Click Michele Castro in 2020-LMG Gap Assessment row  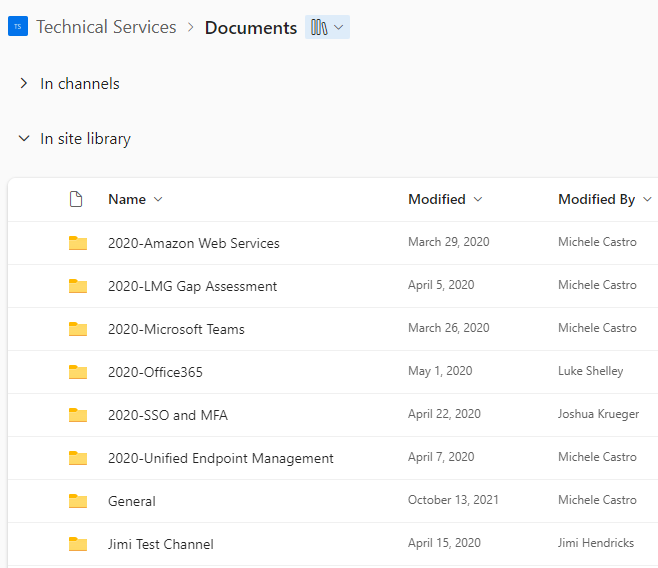597,285
